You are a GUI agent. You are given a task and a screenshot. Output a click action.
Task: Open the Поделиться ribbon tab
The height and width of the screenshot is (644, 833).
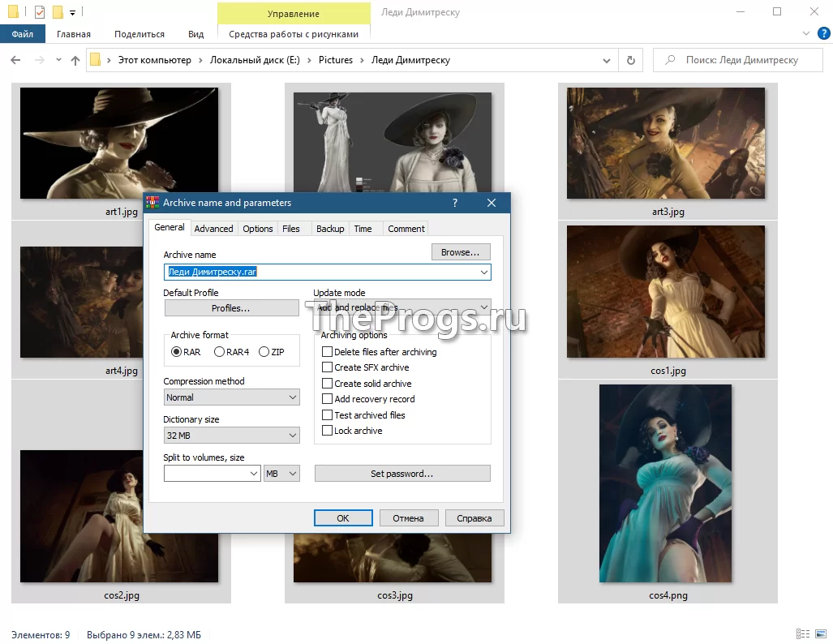[140, 34]
